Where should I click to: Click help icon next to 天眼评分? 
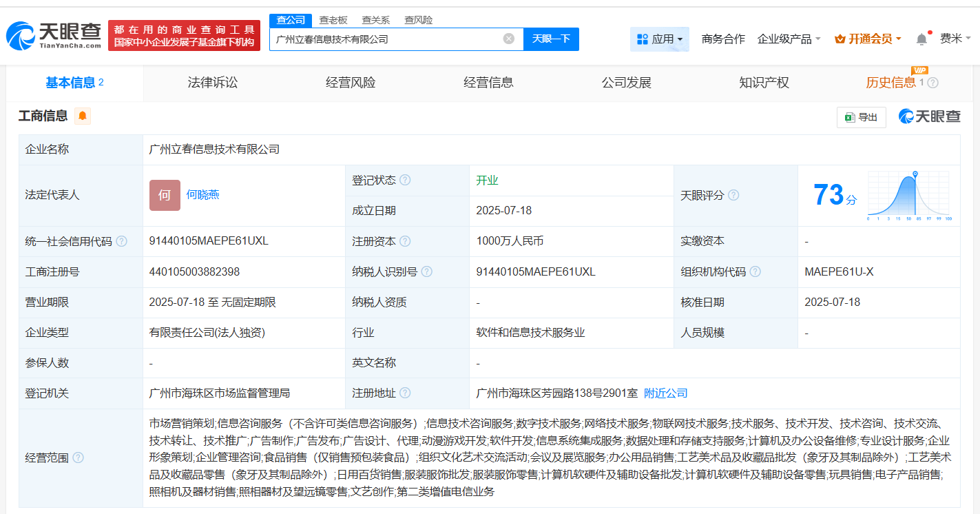click(x=733, y=195)
